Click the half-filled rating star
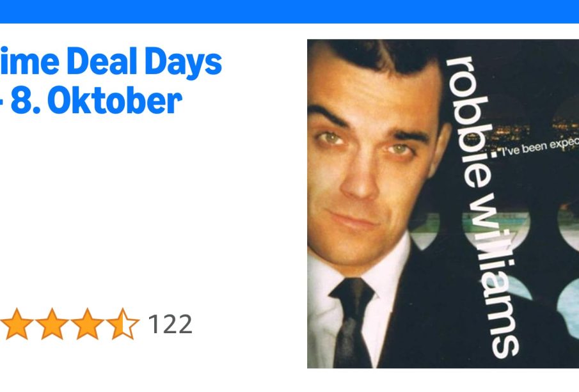 pos(123,324)
